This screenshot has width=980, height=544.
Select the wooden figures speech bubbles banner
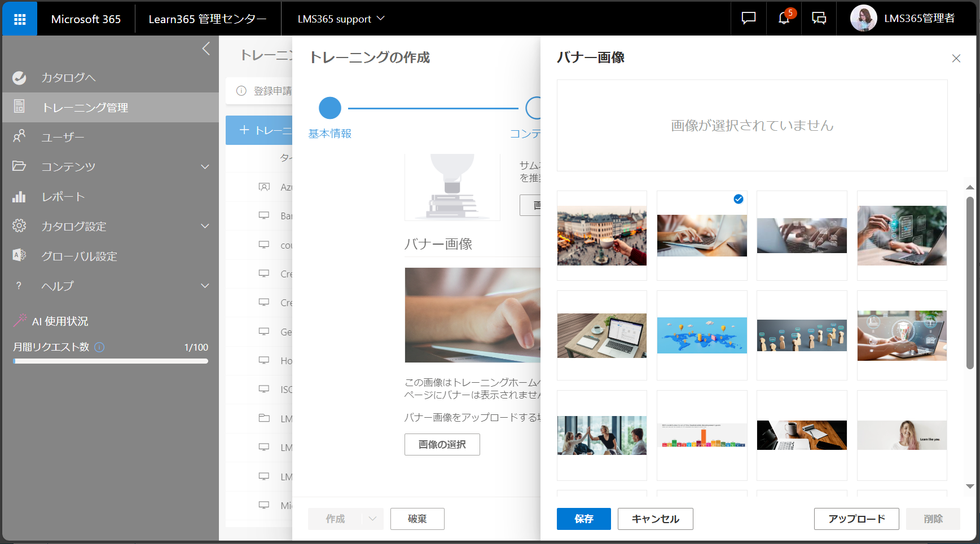[x=802, y=335]
